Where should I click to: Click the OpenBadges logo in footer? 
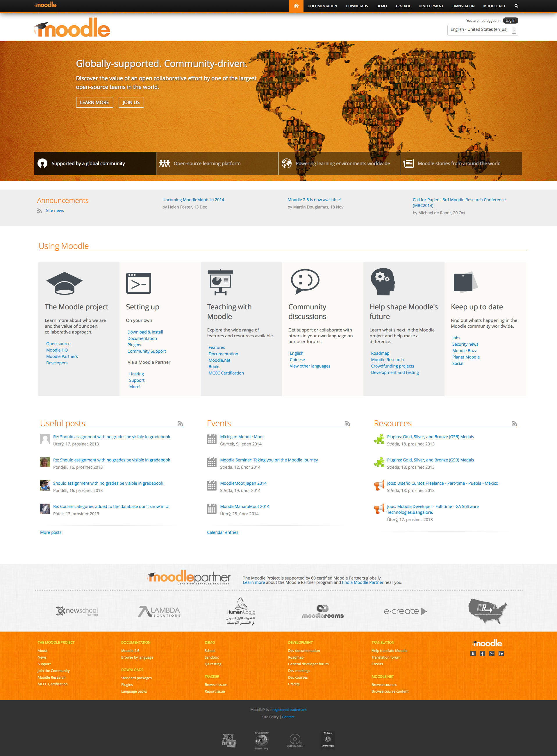(328, 739)
